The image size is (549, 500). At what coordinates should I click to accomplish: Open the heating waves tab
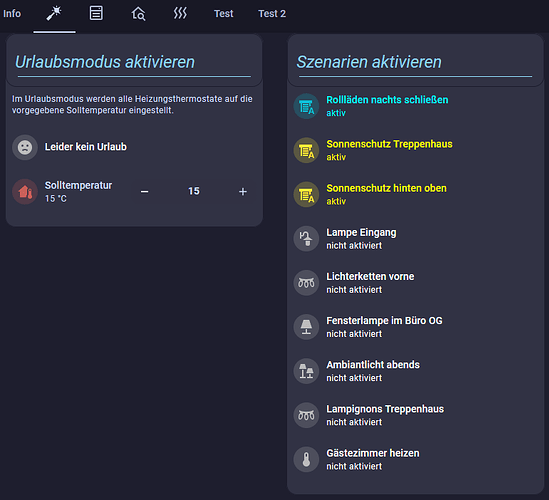180,14
